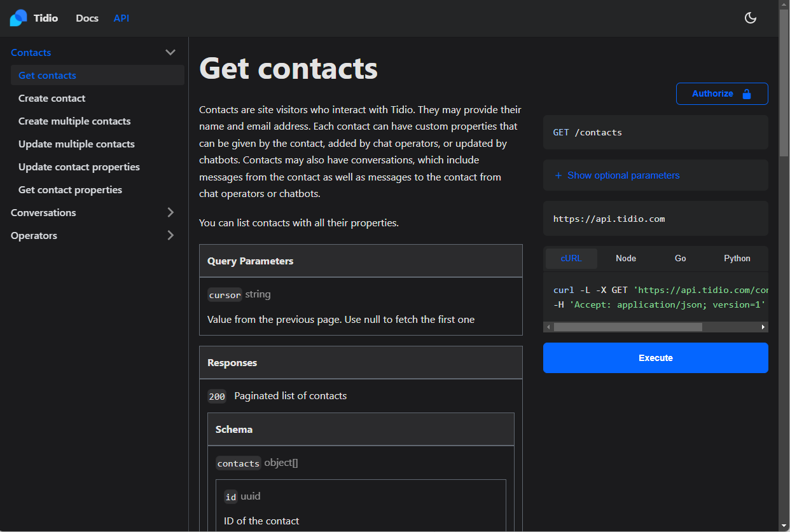
Task: Click the Conversations sidebar label
Action: [x=43, y=212]
